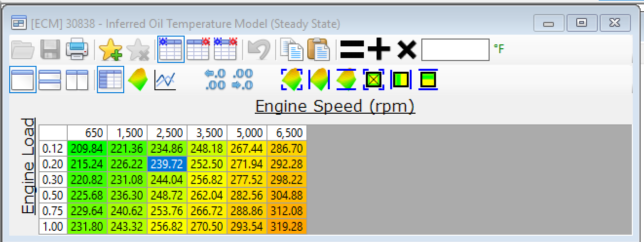Click the open folder icon
644x242 pixels.
[x=23, y=49]
